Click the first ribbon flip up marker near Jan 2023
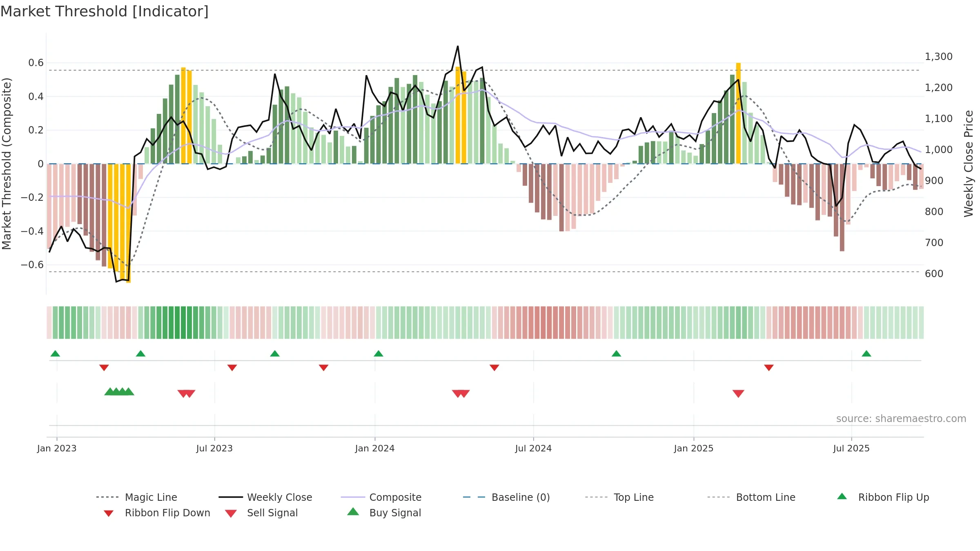The height and width of the screenshot is (551, 980). click(x=55, y=353)
